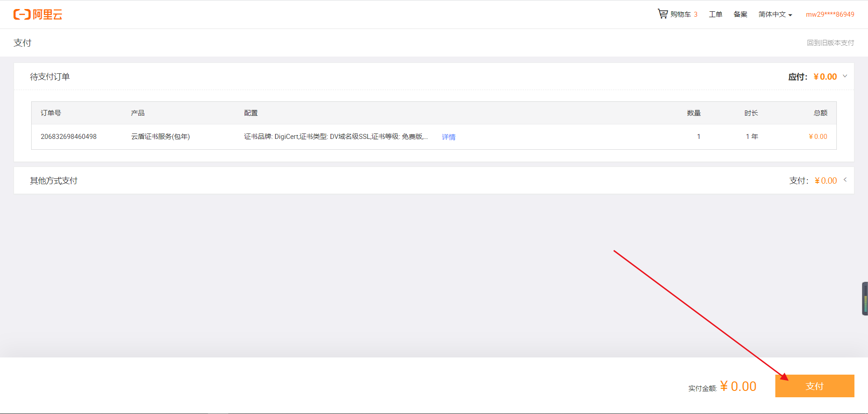This screenshot has height=414, width=868.
Task: Click product name 云盾证书服务(包年)
Action: point(160,137)
